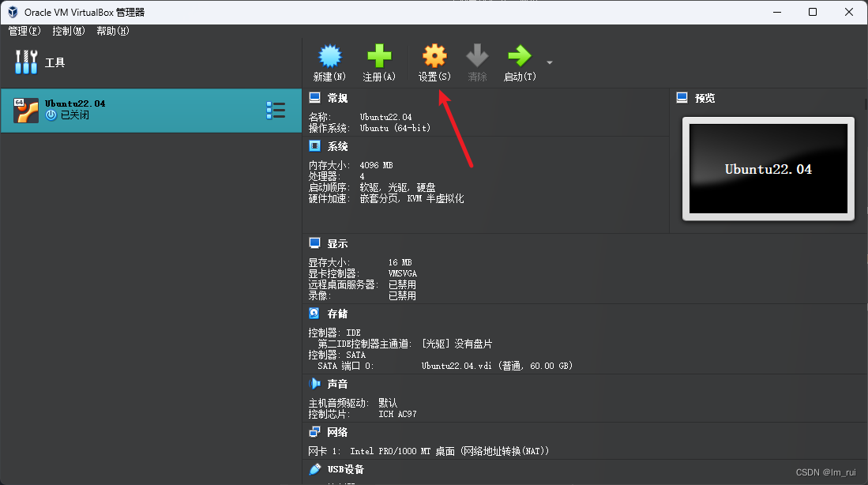Minimize the VirtualBox manager window

coord(777,12)
